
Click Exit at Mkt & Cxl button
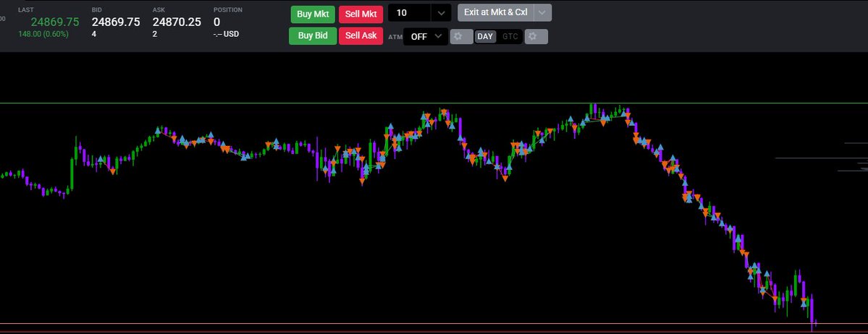pos(496,12)
